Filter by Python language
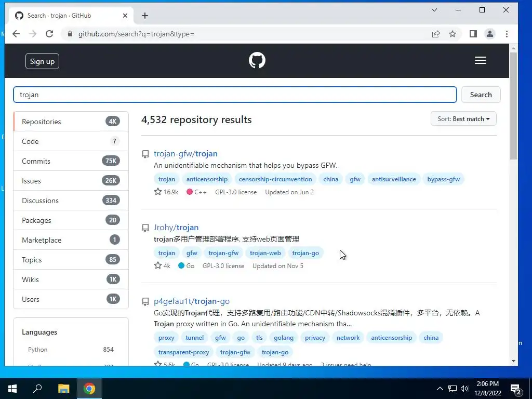Viewport: 532px width, 399px height. point(71,350)
